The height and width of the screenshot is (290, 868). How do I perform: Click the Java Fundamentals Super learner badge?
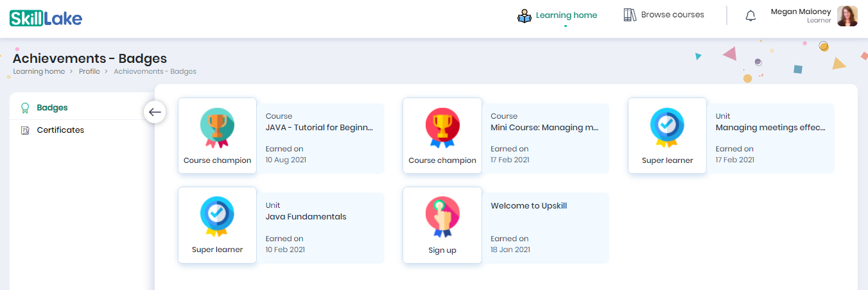217,217
